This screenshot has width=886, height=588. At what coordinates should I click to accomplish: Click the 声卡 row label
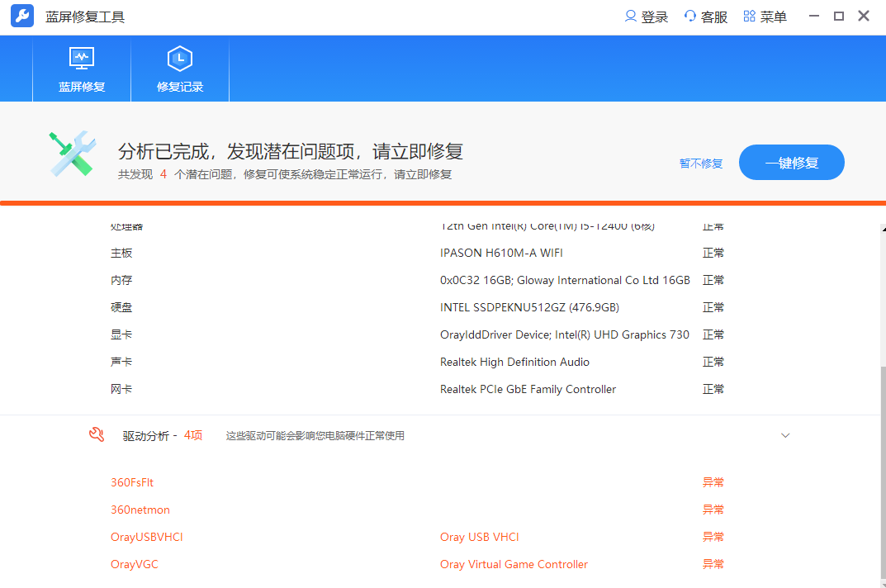121,361
